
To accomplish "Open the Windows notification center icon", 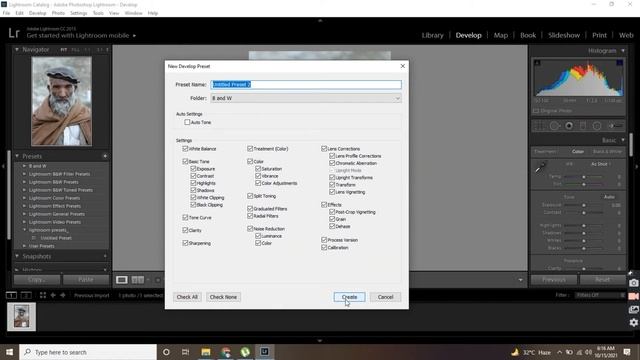I will [x=627, y=352].
